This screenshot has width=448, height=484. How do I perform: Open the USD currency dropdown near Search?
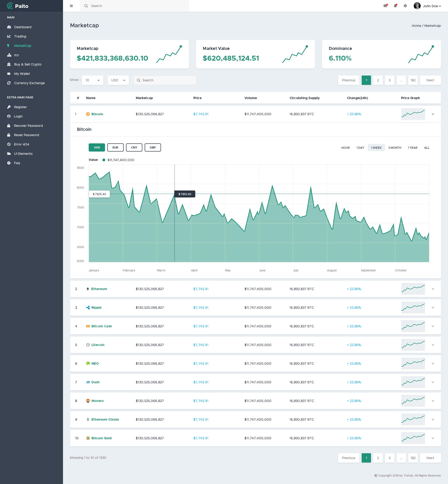click(x=118, y=80)
